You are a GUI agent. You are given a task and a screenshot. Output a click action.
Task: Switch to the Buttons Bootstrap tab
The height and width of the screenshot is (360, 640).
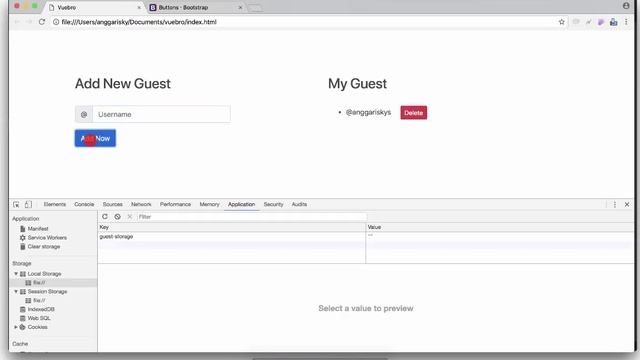point(196,7)
